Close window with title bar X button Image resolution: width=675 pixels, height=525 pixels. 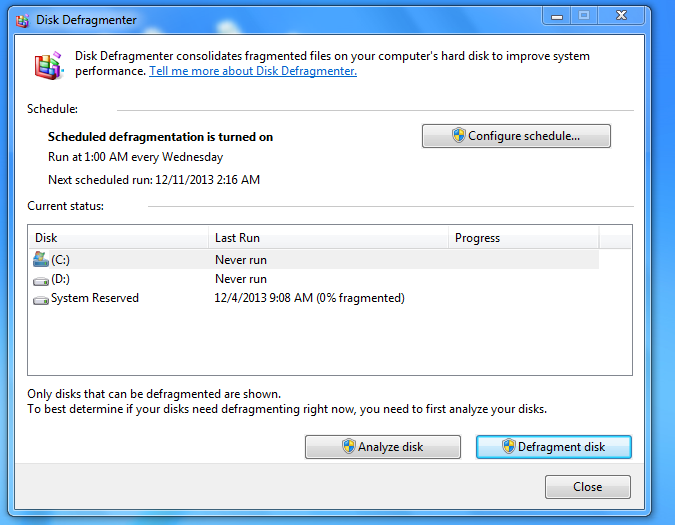(x=621, y=16)
